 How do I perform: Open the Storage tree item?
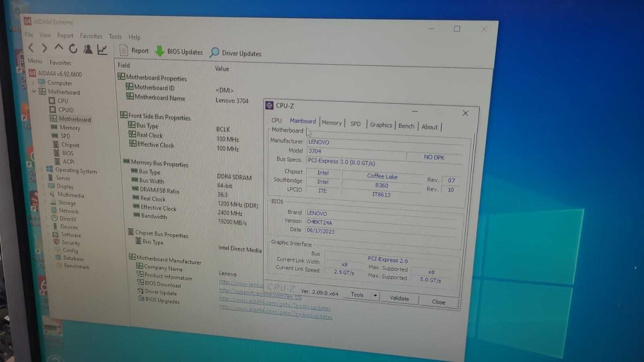click(x=63, y=203)
